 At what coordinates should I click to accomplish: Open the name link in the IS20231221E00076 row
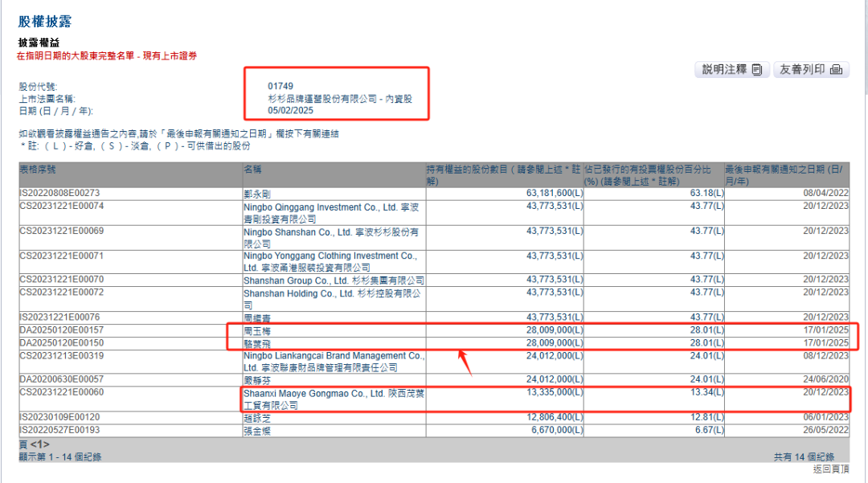(257, 318)
